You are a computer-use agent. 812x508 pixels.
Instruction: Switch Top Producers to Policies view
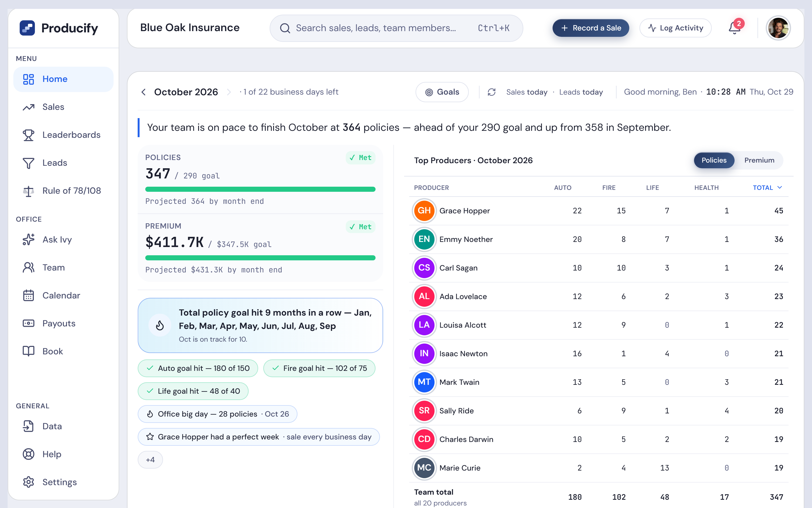[x=714, y=160]
